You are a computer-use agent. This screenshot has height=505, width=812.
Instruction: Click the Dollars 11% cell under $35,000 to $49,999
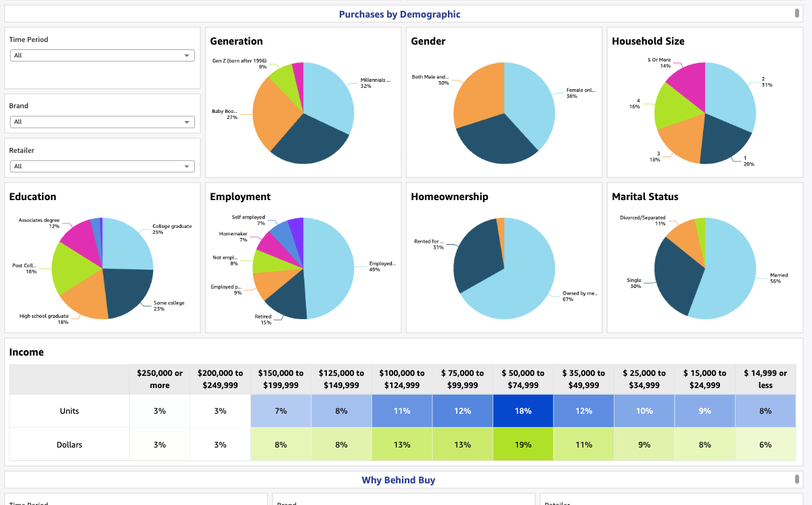(x=583, y=445)
